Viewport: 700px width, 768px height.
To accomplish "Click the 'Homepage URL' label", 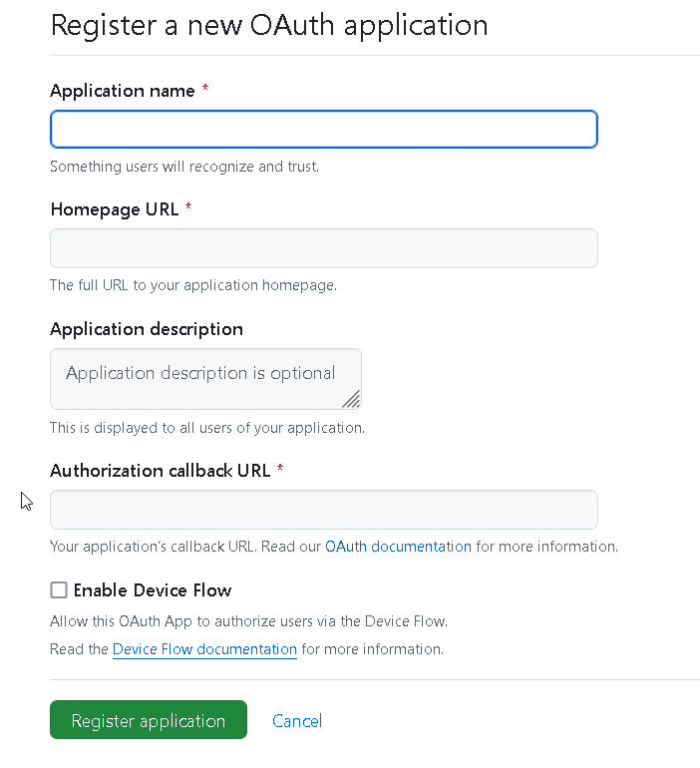I will pyautogui.click(x=115, y=209).
